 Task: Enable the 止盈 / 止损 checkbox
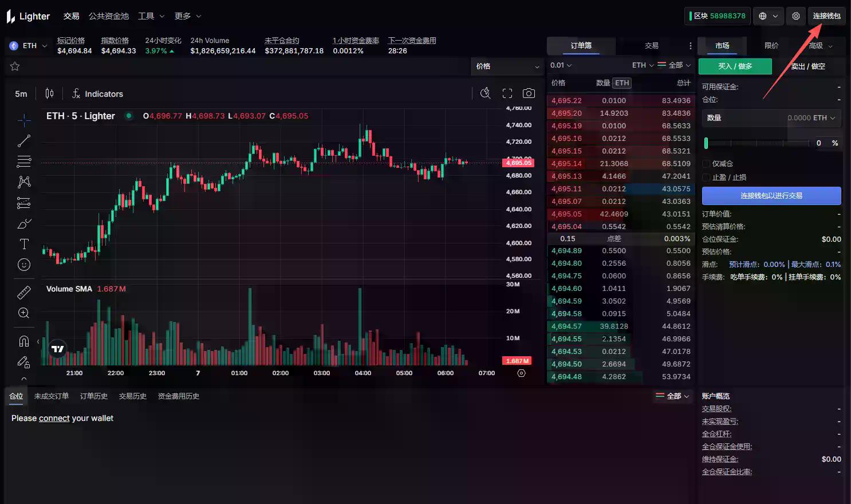tap(706, 178)
